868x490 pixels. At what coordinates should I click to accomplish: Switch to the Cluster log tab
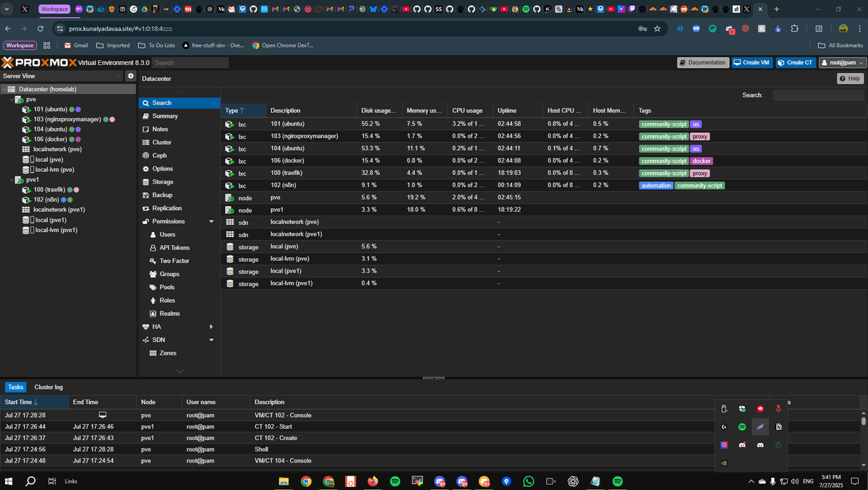(48, 387)
